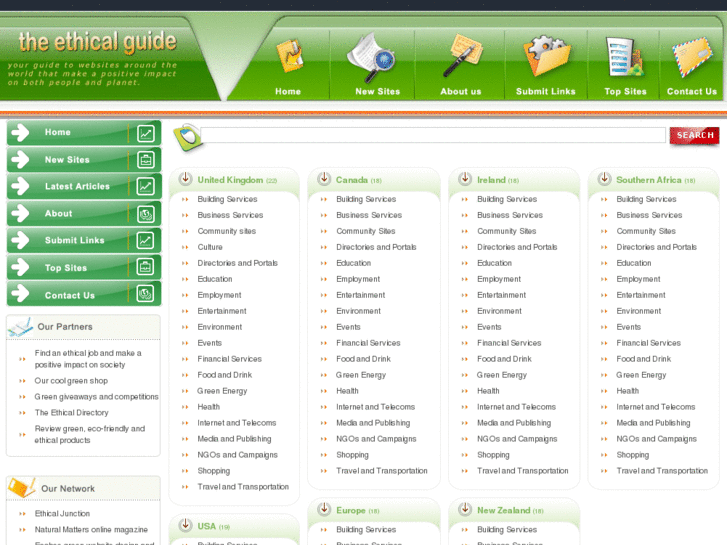Image resolution: width=727 pixels, height=545 pixels.
Task: Open New Sites in the top navigation
Action: click(377, 91)
